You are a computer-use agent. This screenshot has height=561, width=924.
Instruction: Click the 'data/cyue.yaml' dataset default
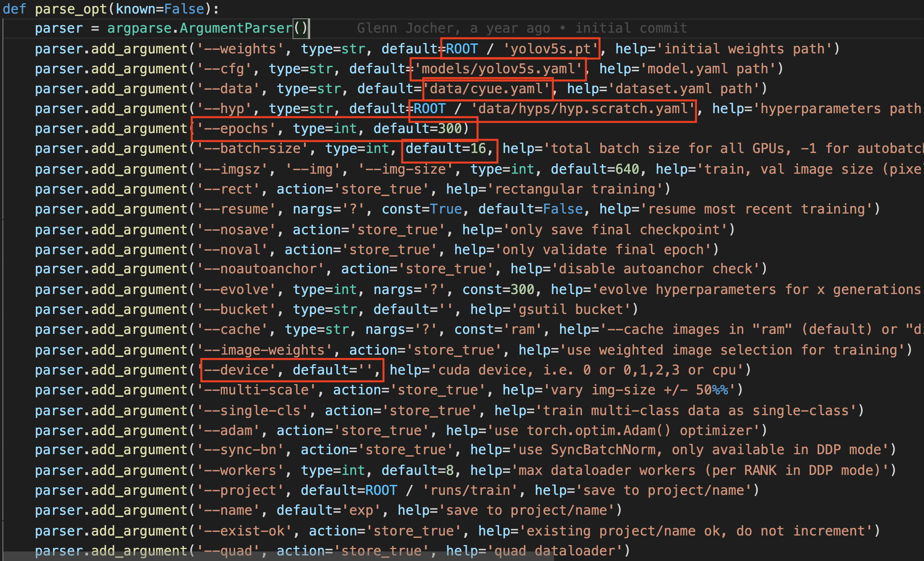[x=486, y=89]
